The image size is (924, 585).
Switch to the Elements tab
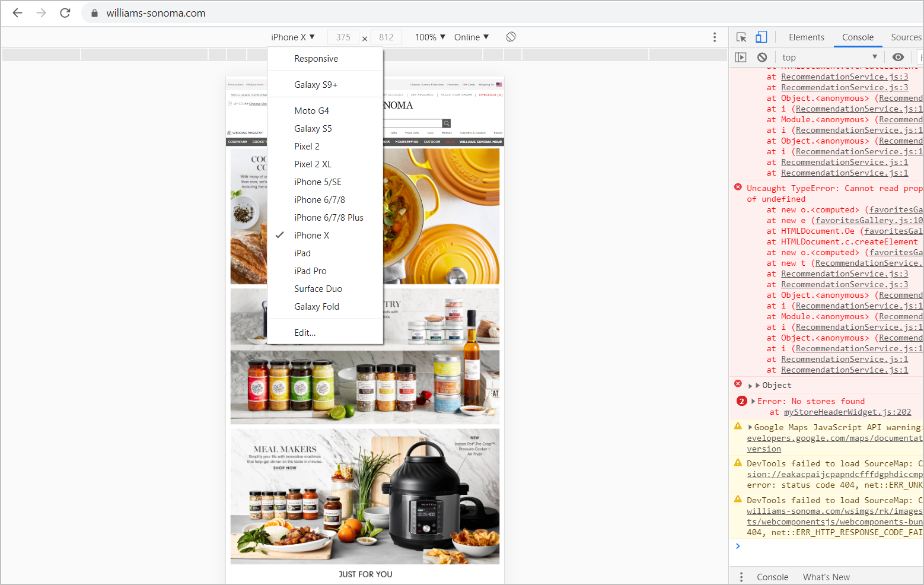[806, 37]
